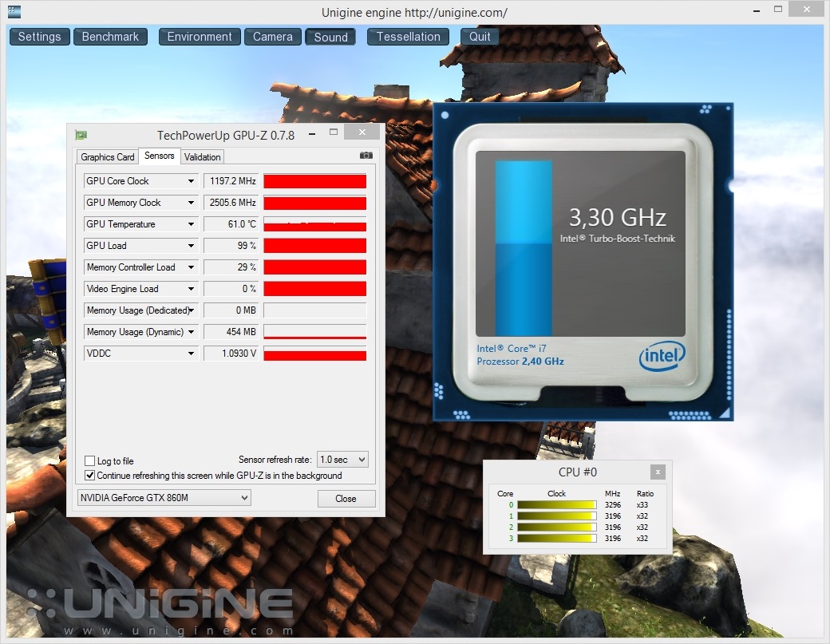The image size is (830, 644).
Task: Open the Validation tab
Action: [x=202, y=157]
